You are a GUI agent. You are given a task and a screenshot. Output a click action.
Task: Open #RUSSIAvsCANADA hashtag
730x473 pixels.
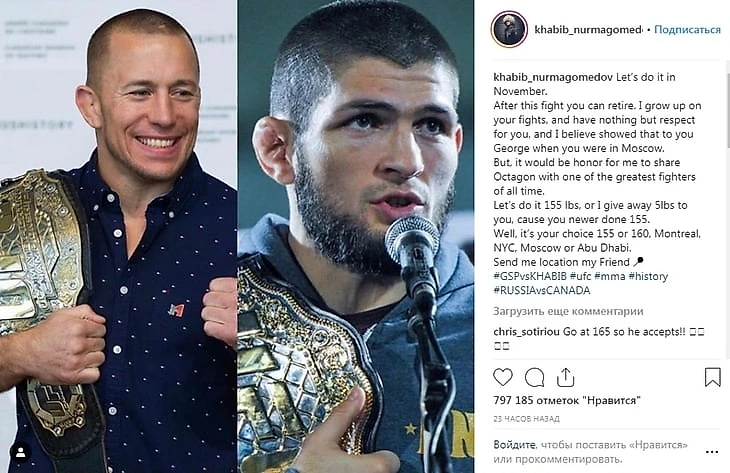coord(541,291)
